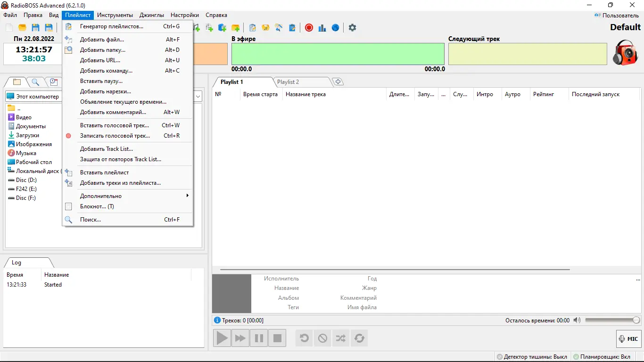Click the first save floppy-disk toolbar icon
The height and width of the screenshot is (362, 644).
coord(35,28)
